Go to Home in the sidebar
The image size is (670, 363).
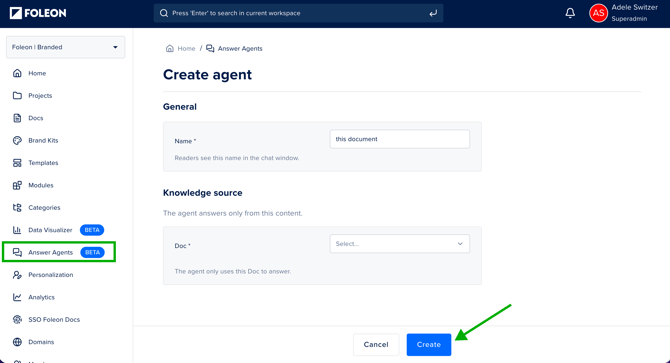pyautogui.click(x=37, y=73)
